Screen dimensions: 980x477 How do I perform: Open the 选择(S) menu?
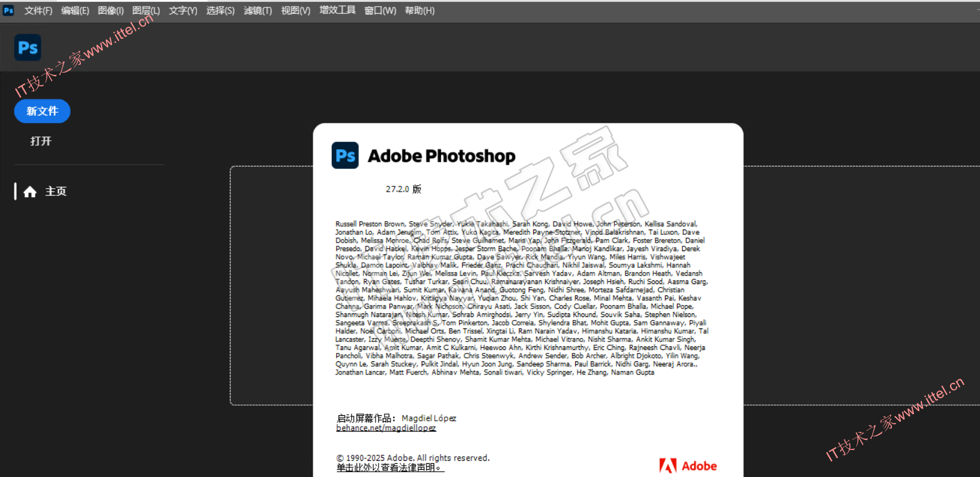(x=220, y=11)
